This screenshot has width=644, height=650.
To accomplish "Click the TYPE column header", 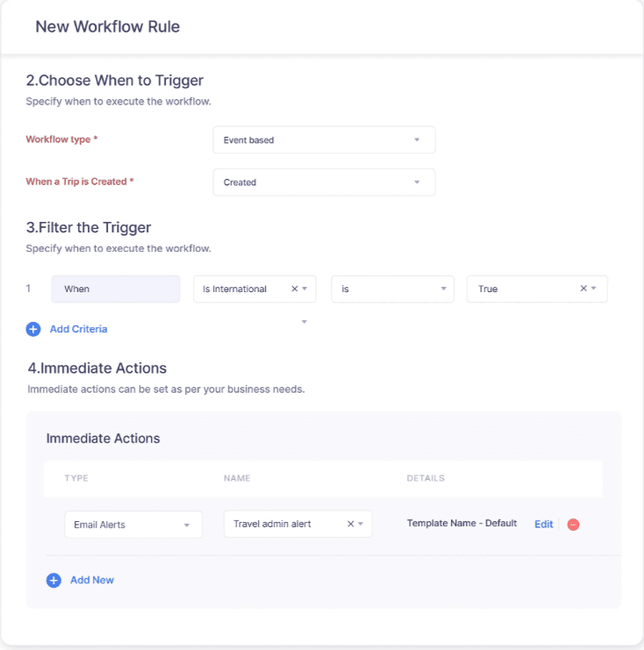I will pos(76,478).
